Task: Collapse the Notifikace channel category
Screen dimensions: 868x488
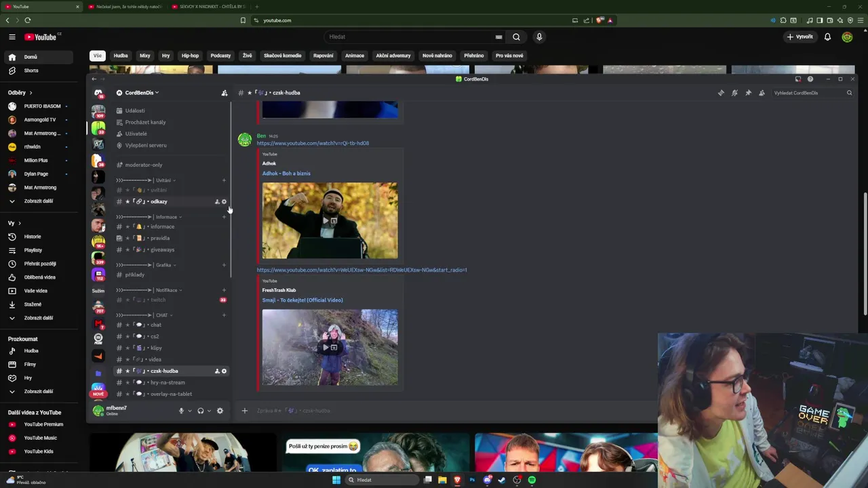Action: 149,290
